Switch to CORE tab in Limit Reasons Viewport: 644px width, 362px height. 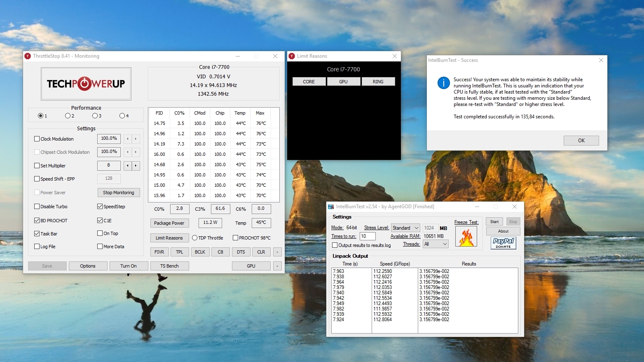click(x=309, y=82)
